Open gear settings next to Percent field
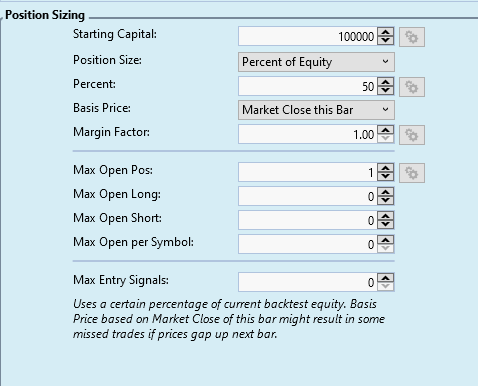This screenshot has width=478, height=386. [412, 87]
